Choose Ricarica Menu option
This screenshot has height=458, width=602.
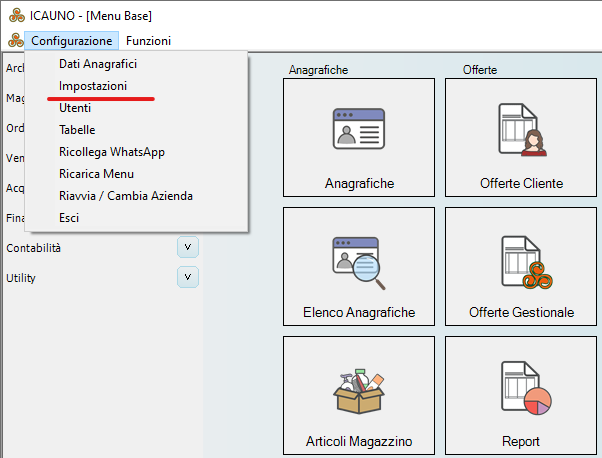[97, 174]
